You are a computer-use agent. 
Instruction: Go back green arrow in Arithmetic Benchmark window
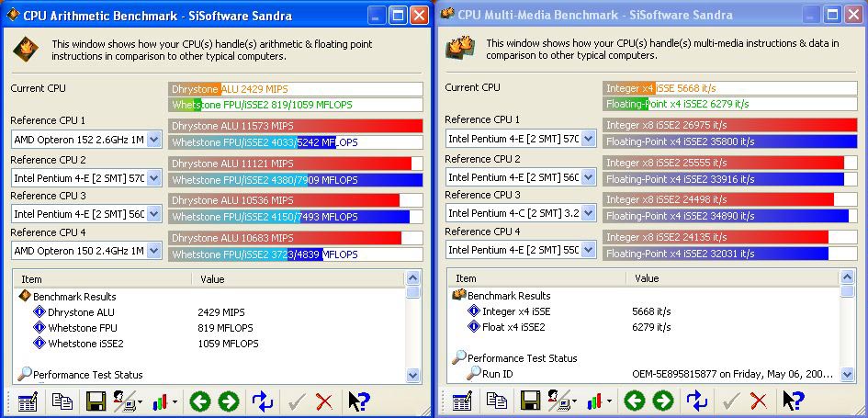200,401
